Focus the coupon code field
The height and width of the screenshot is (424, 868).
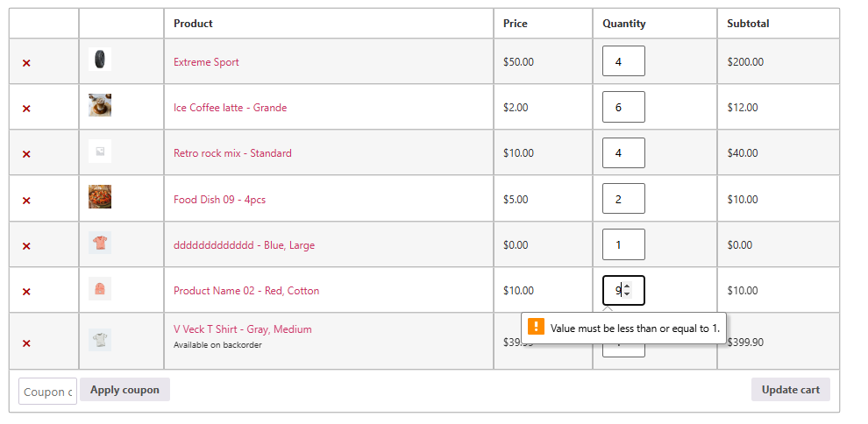click(x=47, y=392)
